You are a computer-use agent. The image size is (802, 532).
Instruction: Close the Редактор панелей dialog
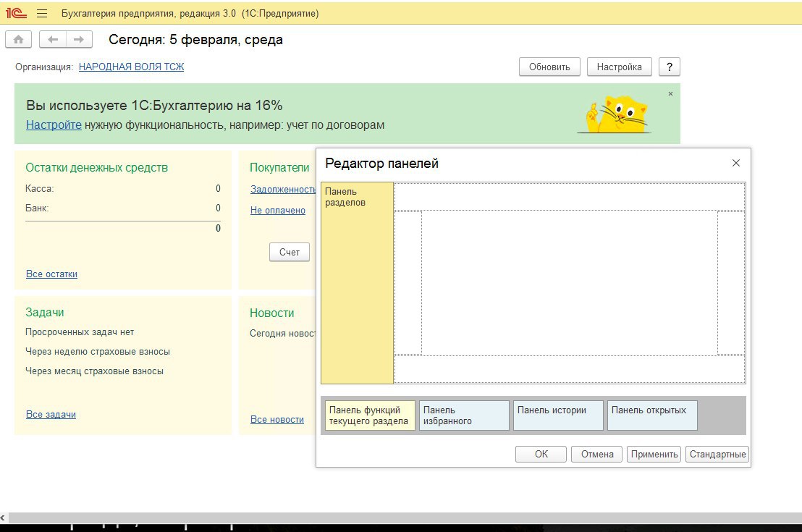(736, 163)
